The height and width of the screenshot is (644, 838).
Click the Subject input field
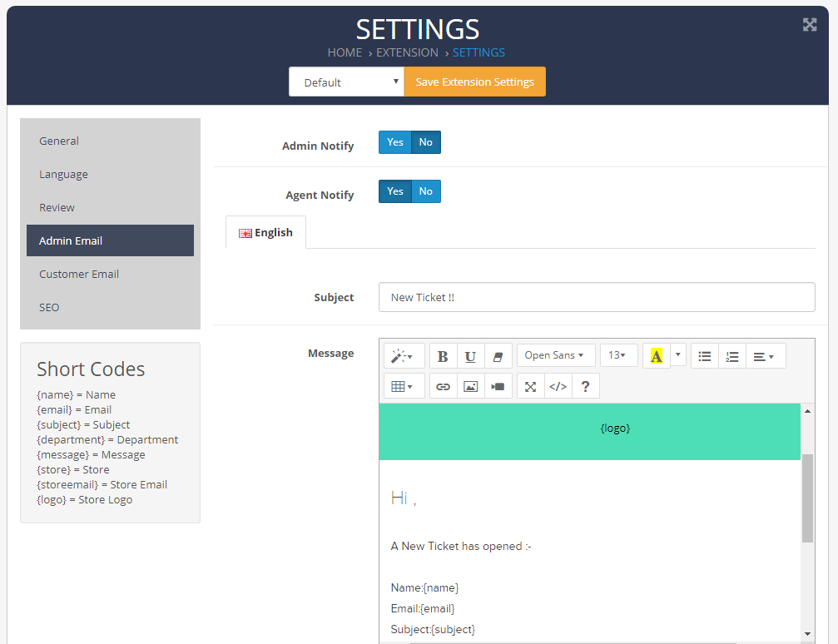tap(596, 297)
